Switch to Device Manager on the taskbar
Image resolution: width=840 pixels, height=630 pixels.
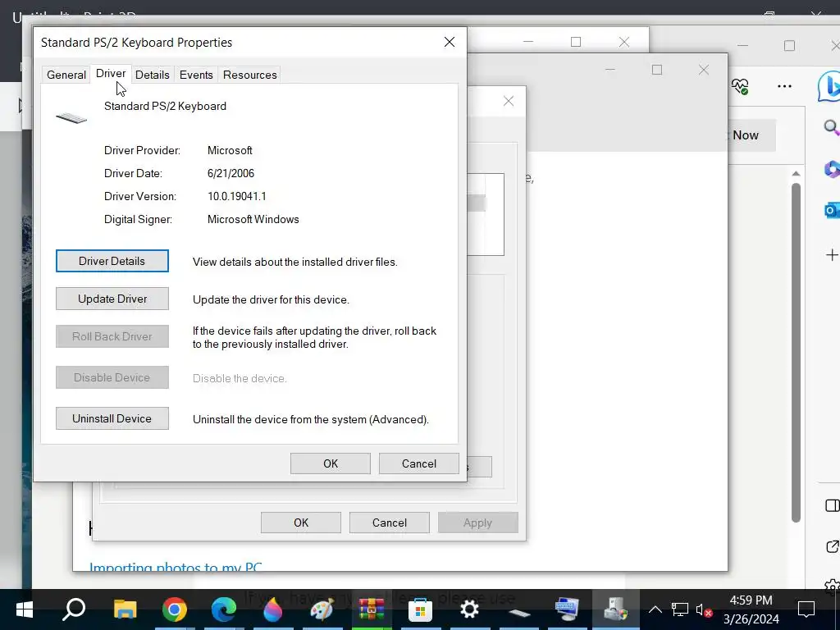pos(615,609)
